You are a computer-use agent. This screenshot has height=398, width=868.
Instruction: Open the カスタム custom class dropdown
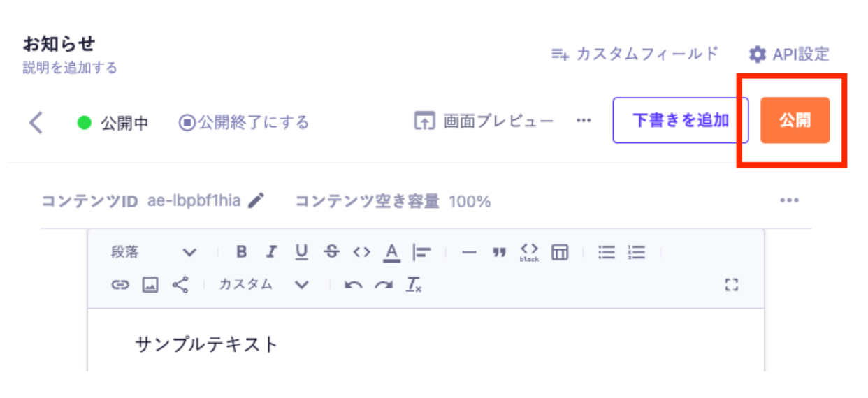tap(263, 285)
